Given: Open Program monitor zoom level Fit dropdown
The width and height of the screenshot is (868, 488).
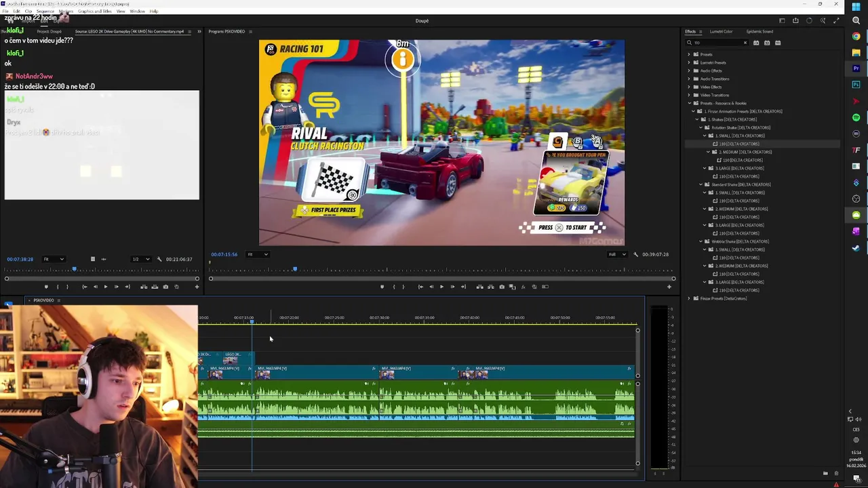Looking at the screenshot, I should [x=257, y=254].
